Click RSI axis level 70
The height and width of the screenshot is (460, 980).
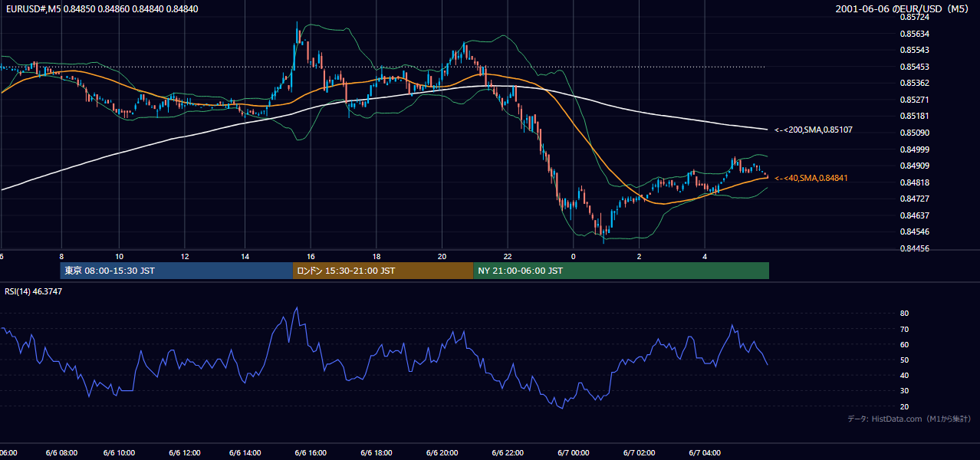coord(904,329)
